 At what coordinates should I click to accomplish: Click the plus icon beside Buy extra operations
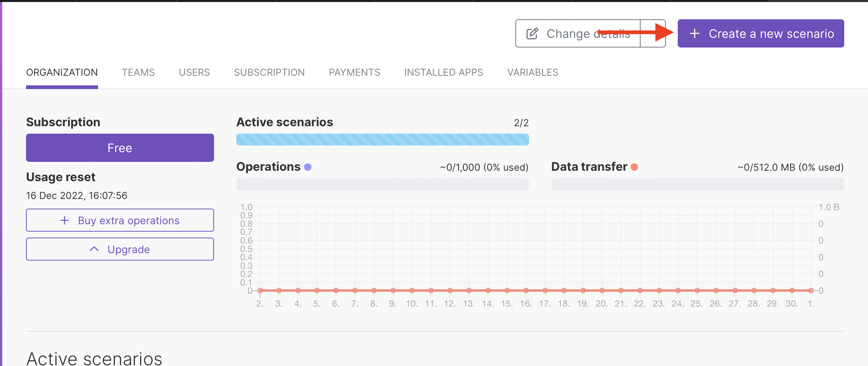(x=65, y=220)
